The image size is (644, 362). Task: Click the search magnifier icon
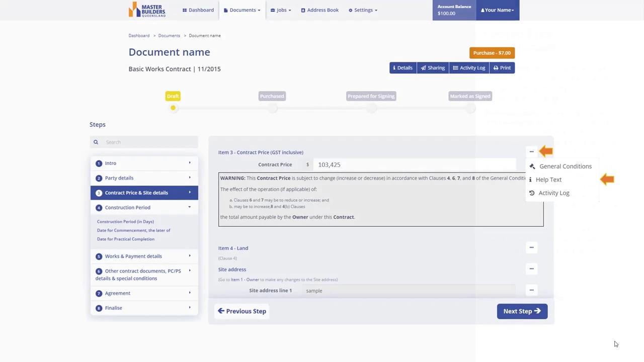pyautogui.click(x=96, y=142)
